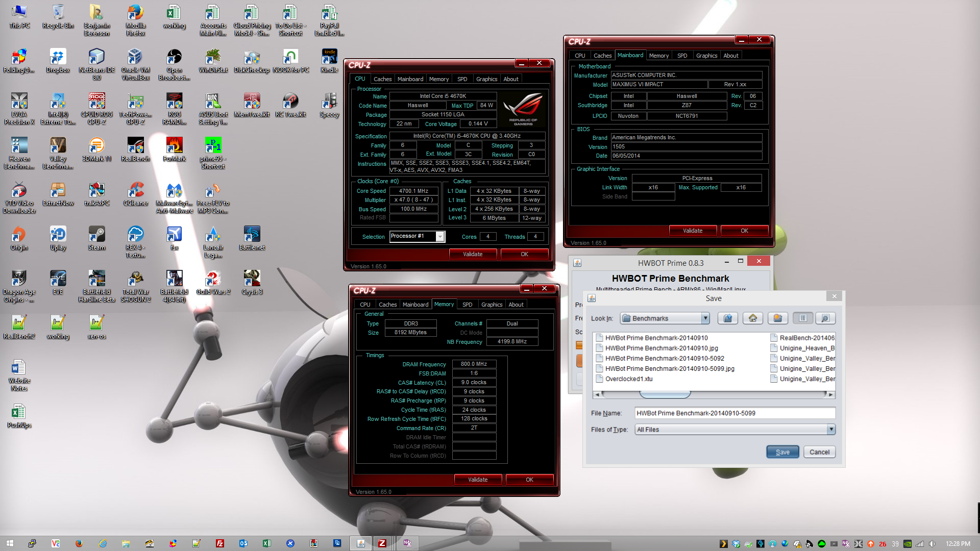Open Caches tab in CPU-Z CPU window
980x551 pixels.
382,79
